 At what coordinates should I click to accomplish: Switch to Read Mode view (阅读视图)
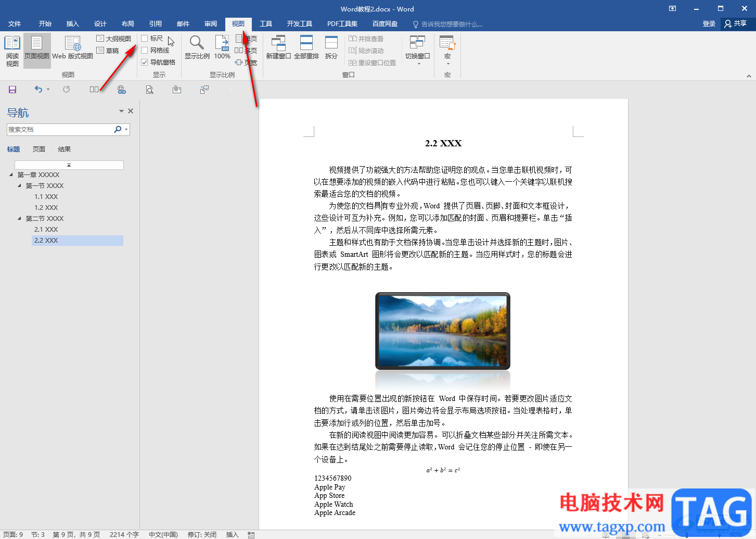point(12,51)
